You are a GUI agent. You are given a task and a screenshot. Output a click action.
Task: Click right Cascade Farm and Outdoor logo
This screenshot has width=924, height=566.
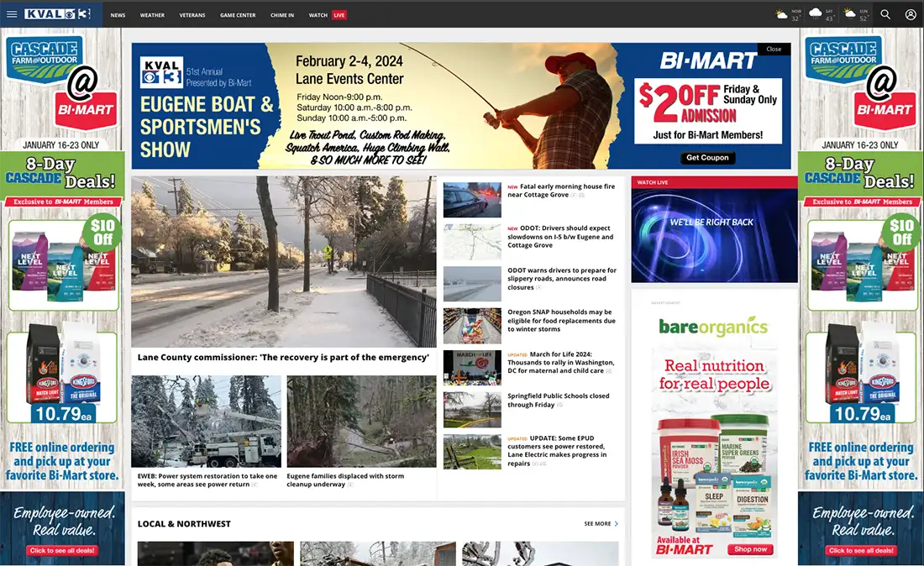(x=843, y=59)
